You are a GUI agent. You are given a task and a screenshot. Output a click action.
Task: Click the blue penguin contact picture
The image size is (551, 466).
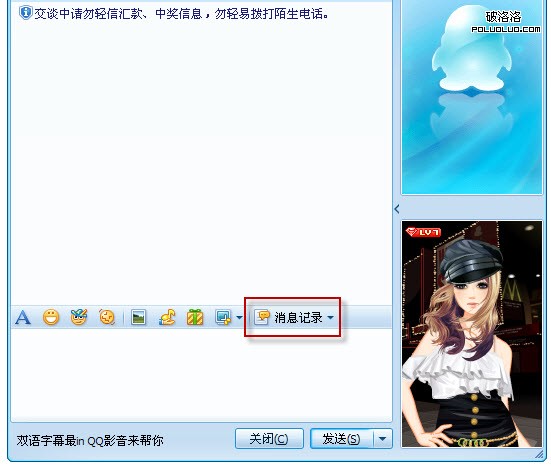click(472, 97)
